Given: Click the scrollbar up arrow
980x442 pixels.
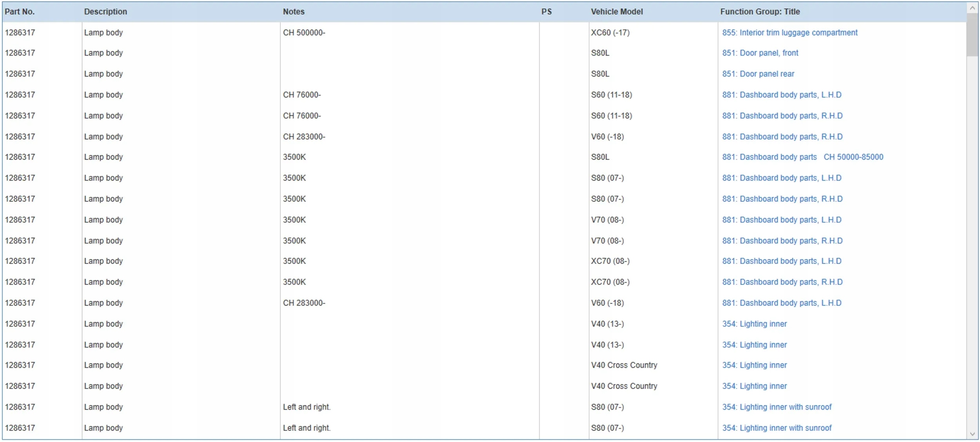Looking at the screenshot, I should [x=972, y=8].
